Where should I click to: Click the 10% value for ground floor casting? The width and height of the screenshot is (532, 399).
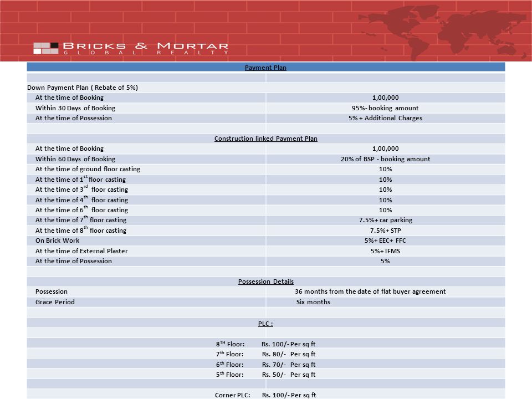pyautogui.click(x=386, y=169)
